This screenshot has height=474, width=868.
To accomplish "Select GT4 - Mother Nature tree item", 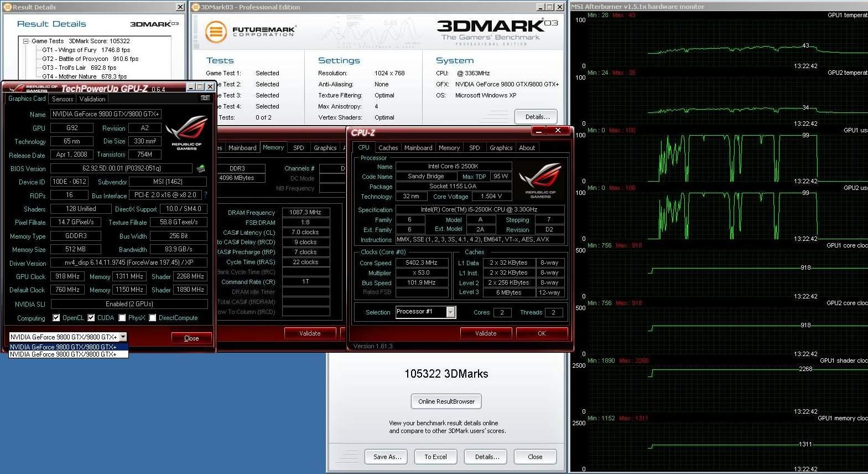I will coord(84,76).
